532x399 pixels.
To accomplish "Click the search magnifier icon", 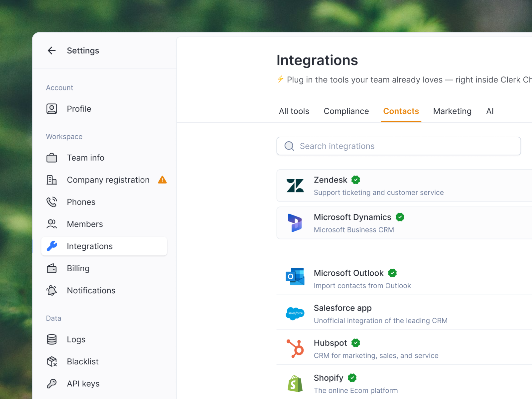I will pyautogui.click(x=289, y=146).
